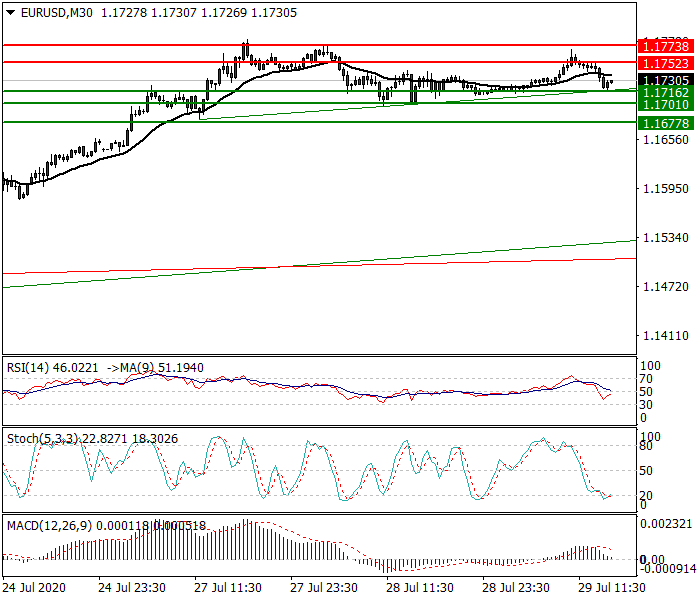Select the 1.17523 red resistance label
Viewport: 700px width, 600px height.
click(x=666, y=63)
